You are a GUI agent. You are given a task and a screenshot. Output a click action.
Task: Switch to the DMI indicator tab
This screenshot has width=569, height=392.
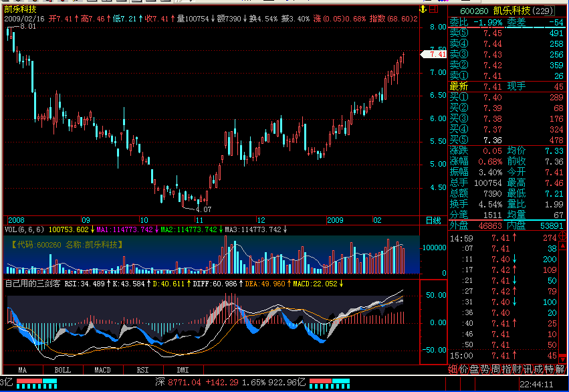183,370
